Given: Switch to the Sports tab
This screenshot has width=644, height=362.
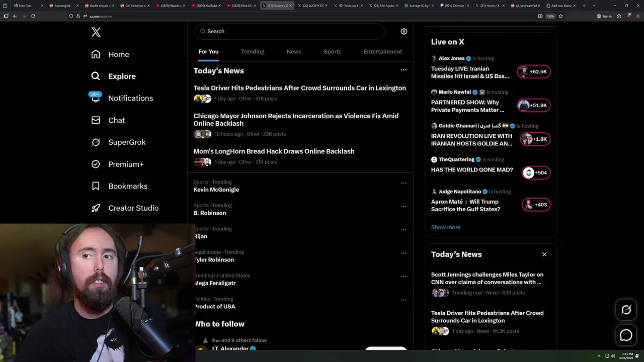Looking at the screenshot, I should 333,51.
